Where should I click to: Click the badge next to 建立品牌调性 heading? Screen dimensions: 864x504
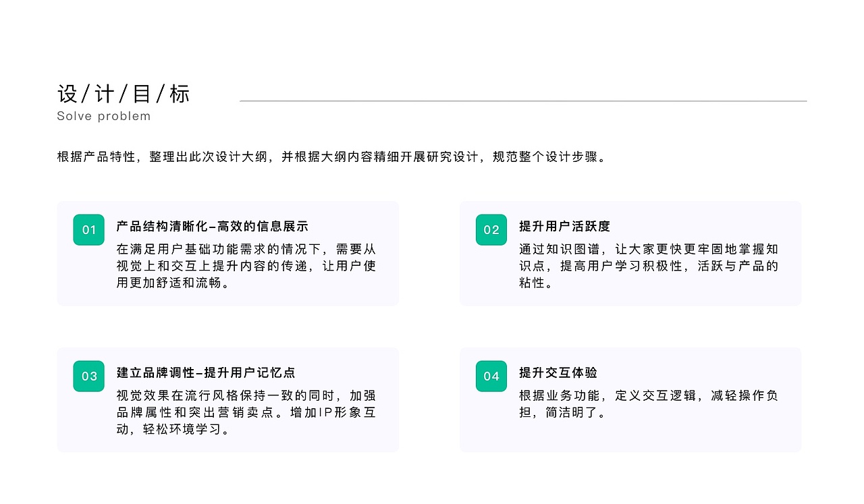[x=88, y=376]
